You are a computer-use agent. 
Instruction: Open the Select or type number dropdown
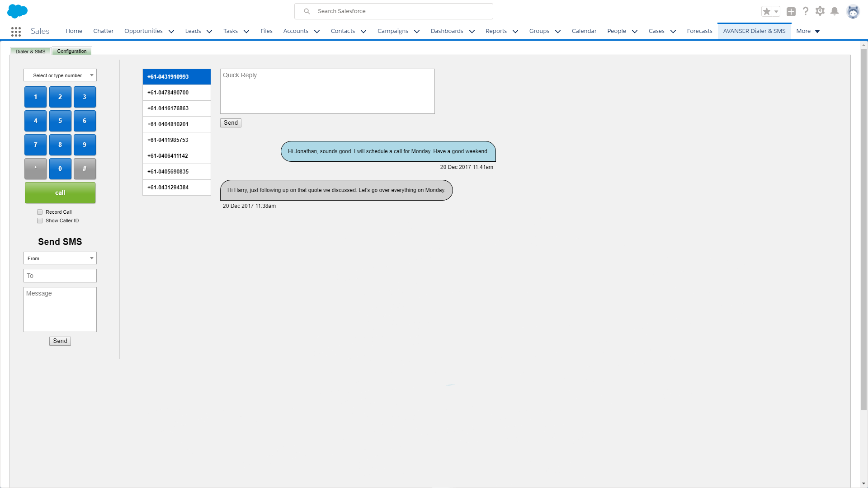[x=60, y=75]
